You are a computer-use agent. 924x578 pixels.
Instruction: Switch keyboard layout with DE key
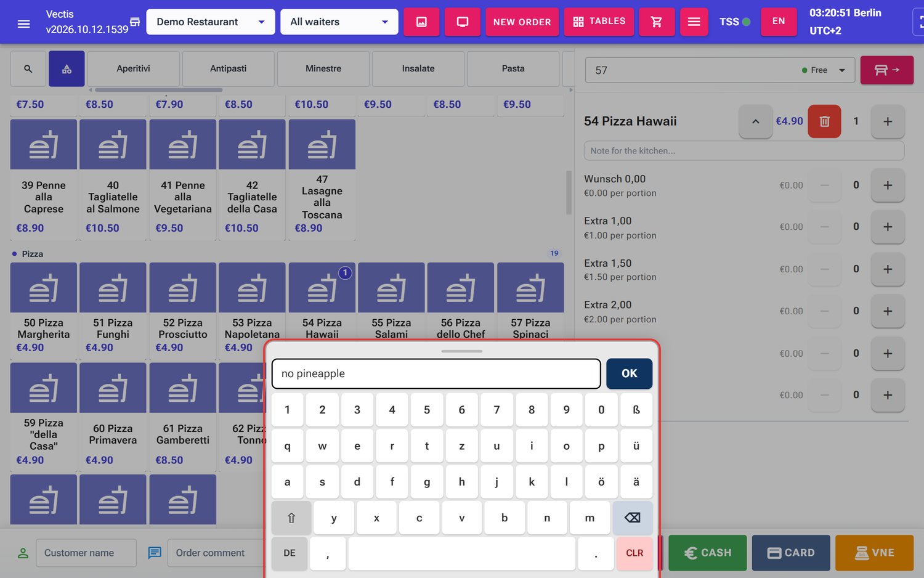point(290,553)
